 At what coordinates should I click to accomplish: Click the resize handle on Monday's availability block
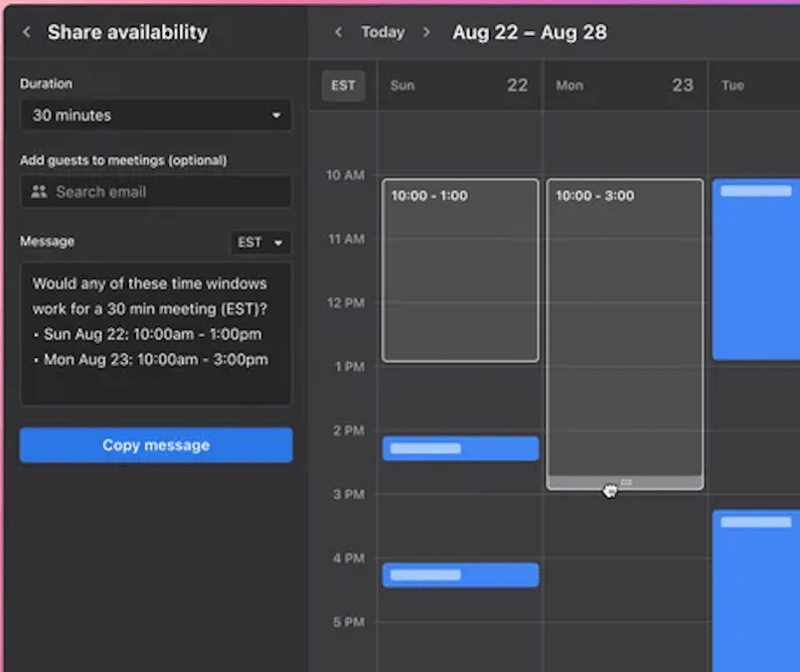[x=625, y=480]
